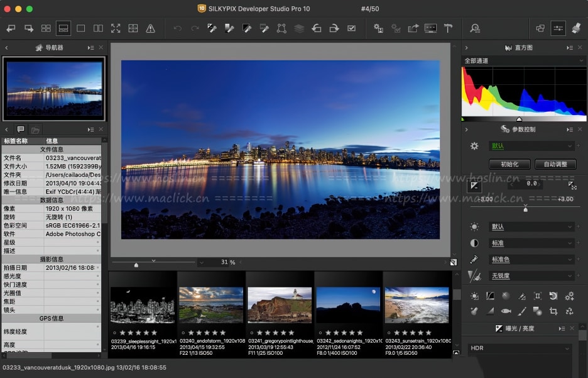Switch to the folder tab in info panel
This screenshot has height=378, width=588.
36,130
